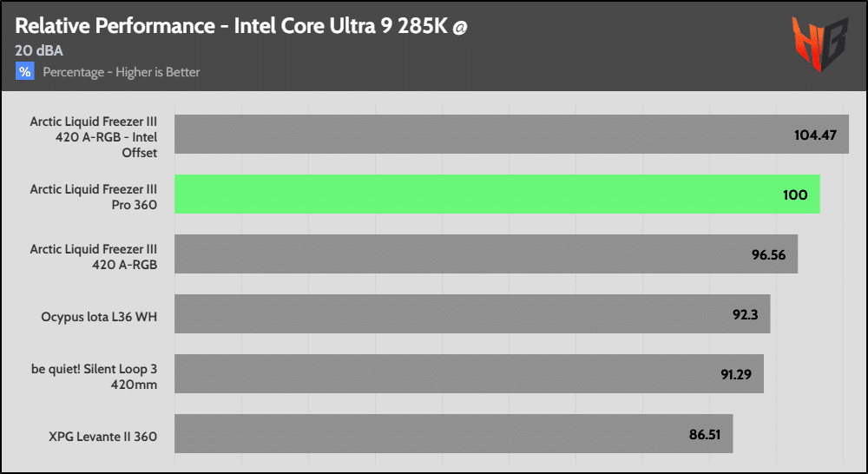
Task: Click the HB logo icon
Action: click(819, 45)
